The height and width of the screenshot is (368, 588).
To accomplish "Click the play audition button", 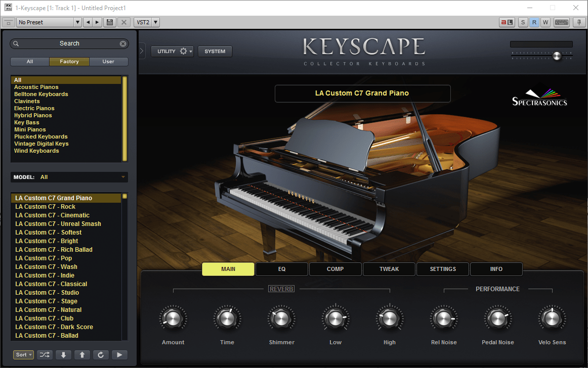I will pyautogui.click(x=119, y=354).
